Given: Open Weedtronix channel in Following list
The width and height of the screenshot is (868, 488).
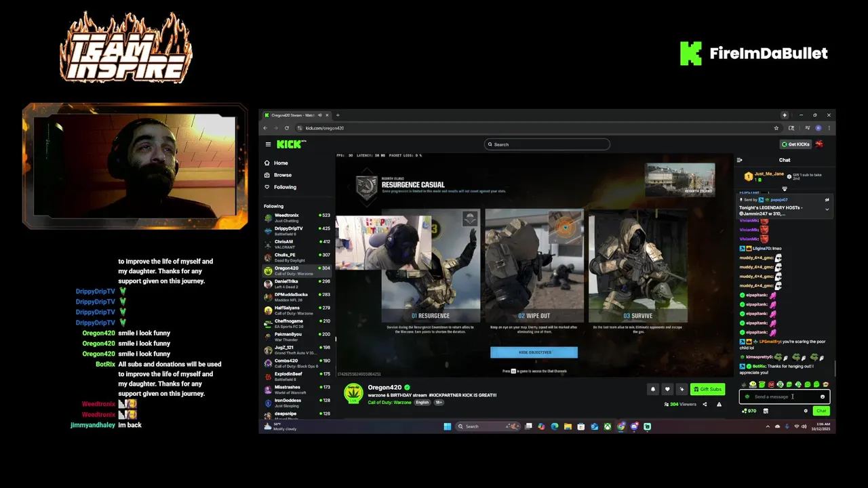Looking at the screenshot, I should [x=298, y=217].
